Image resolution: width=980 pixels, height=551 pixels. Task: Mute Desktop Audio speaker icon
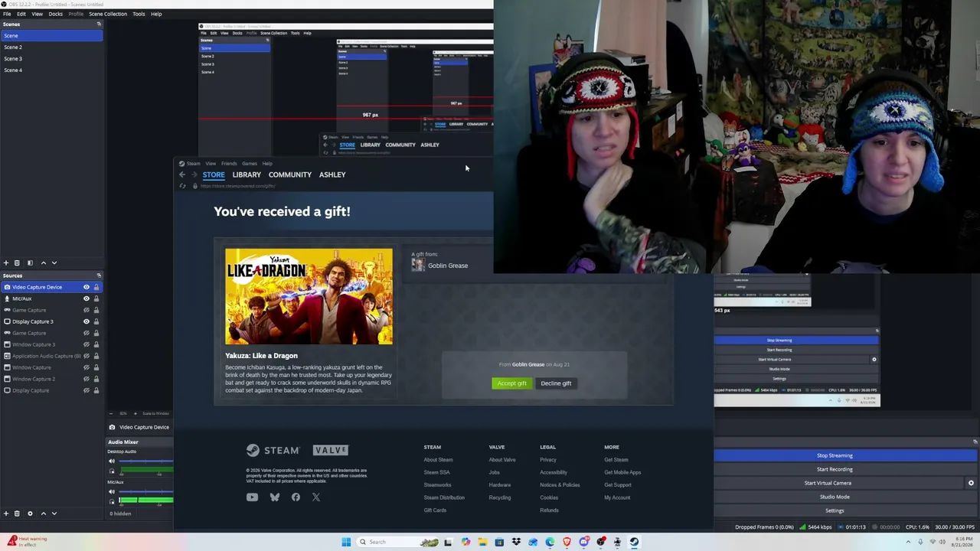(x=112, y=461)
